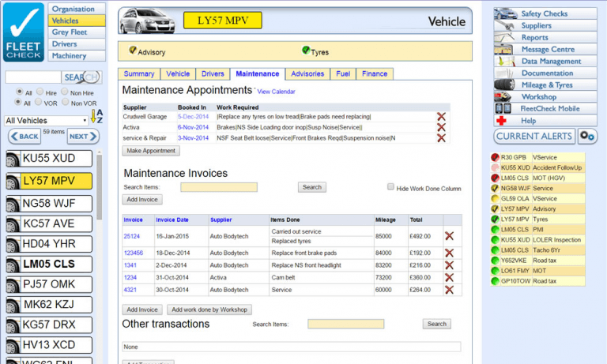Sort invoices by Supplier header
607x364 pixels.
click(x=221, y=220)
